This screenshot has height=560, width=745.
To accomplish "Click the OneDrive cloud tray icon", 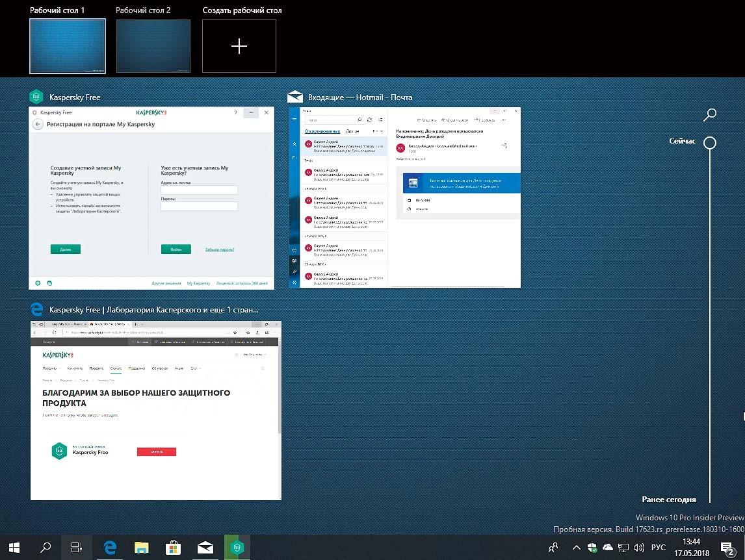I will (x=608, y=548).
